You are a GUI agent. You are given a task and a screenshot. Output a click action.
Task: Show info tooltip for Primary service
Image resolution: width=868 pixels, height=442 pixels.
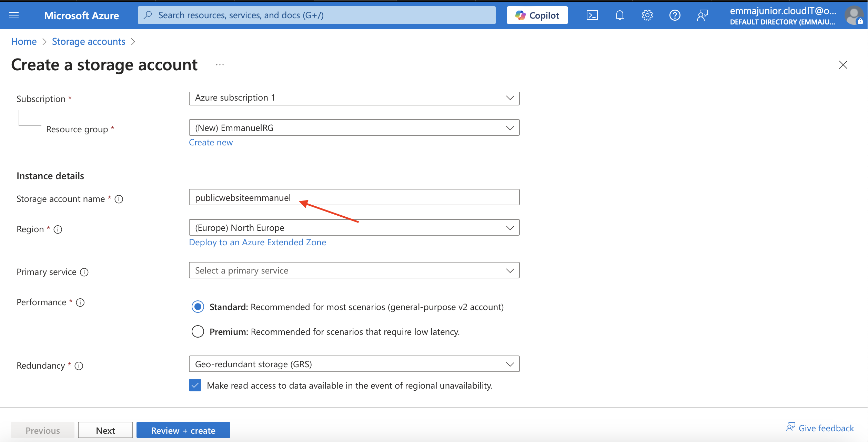[x=84, y=272]
